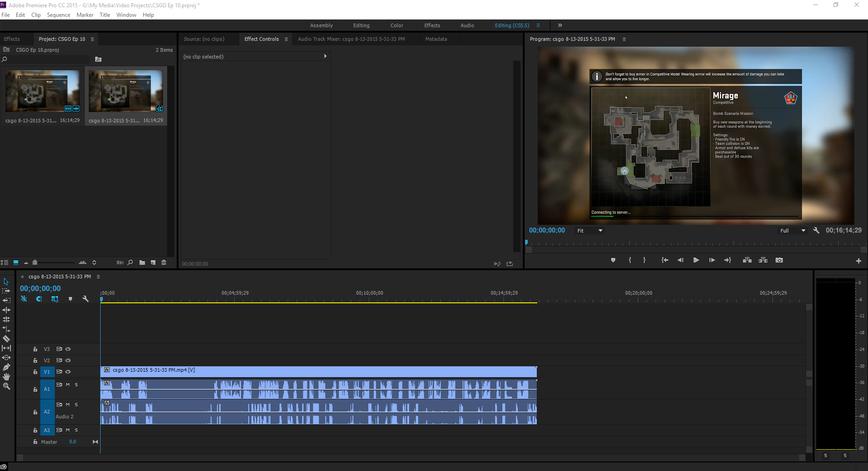Screen dimensions: 868x471
Task: Click Automate to Sequence in Project panel
Action: click(120, 262)
